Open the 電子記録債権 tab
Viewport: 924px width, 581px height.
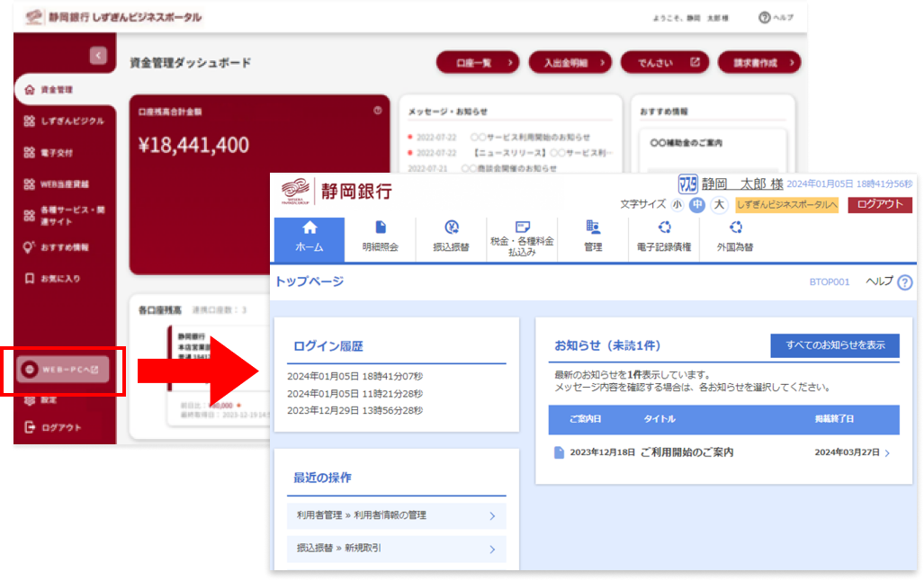(x=664, y=239)
